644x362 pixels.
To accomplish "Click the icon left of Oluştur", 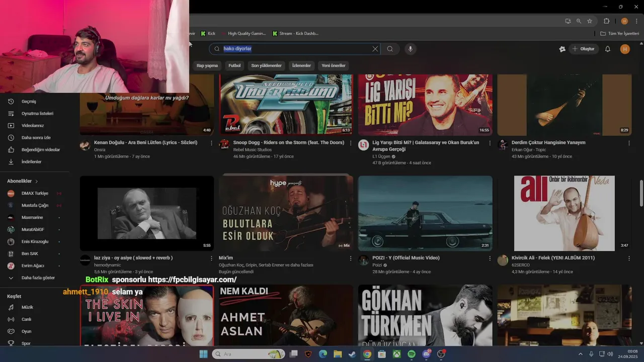I will pos(562,49).
